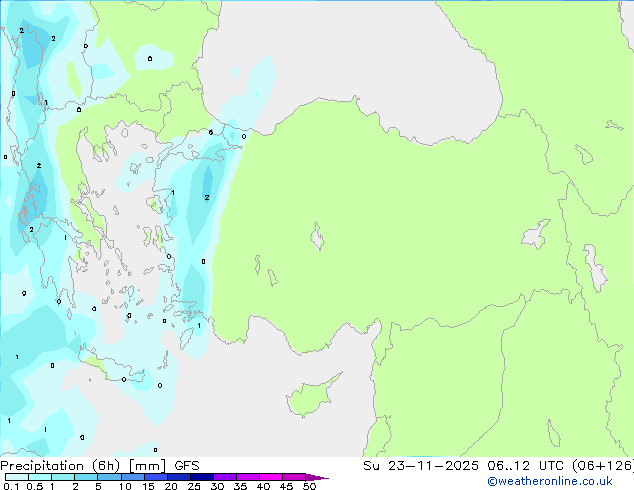634x490 pixels.
Task: Click the 0.1–0.5 mm legend color swatch
Action: point(17,477)
